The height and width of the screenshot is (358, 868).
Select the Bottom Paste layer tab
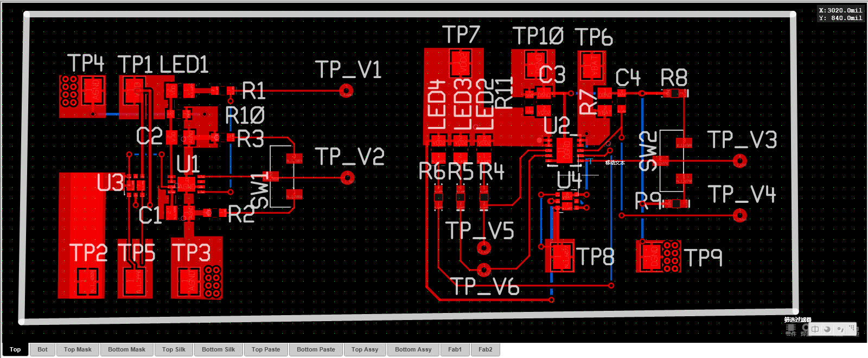[x=316, y=349]
